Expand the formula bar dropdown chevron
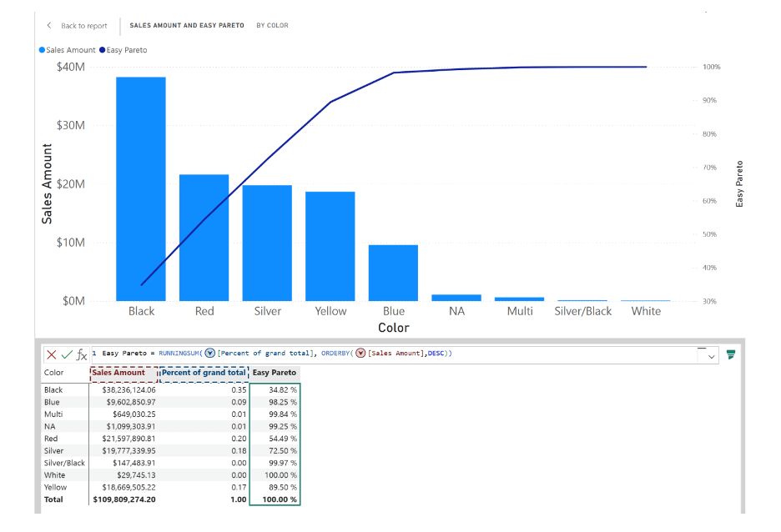The image size is (781, 532). coord(711,356)
